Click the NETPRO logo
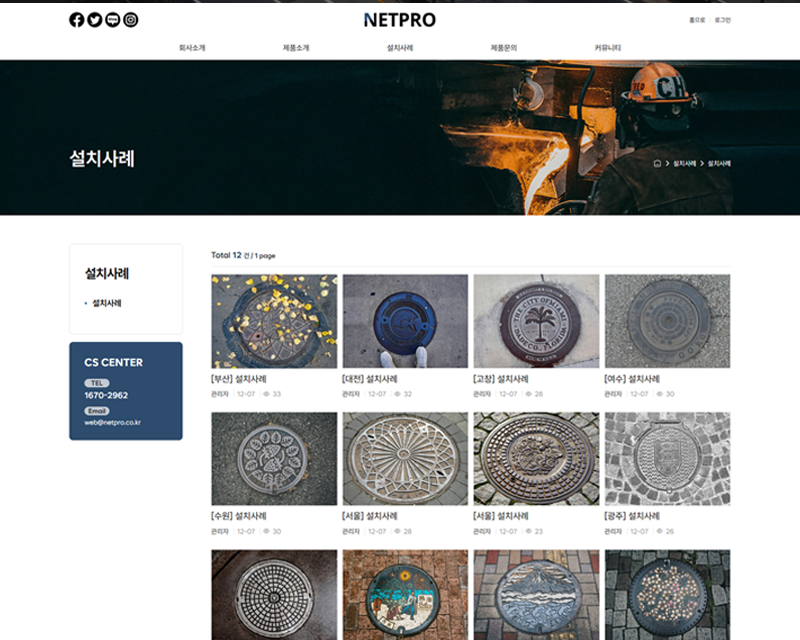Screen dimensions: 800x640 click(x=400, y=20)
